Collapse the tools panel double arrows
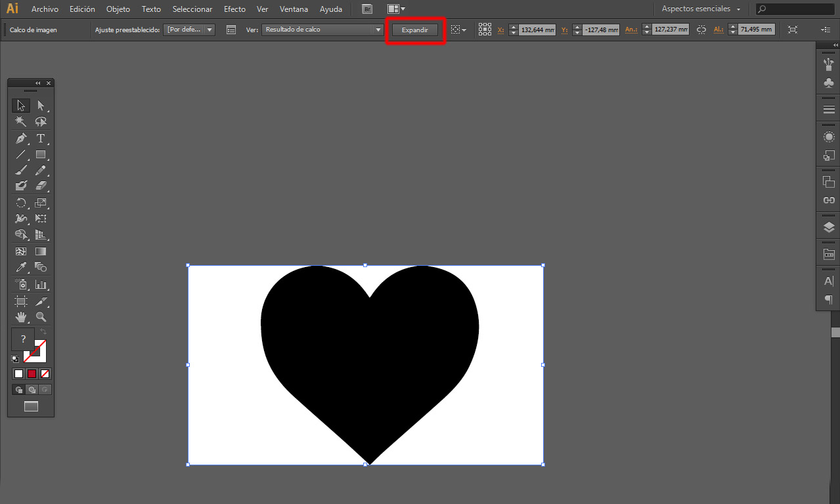 click(37, 83)
